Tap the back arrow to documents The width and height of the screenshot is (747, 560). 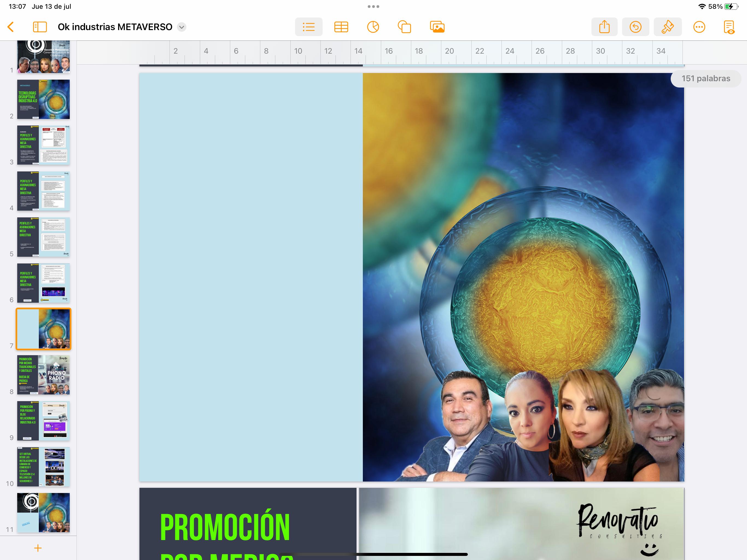coord(11,27)
